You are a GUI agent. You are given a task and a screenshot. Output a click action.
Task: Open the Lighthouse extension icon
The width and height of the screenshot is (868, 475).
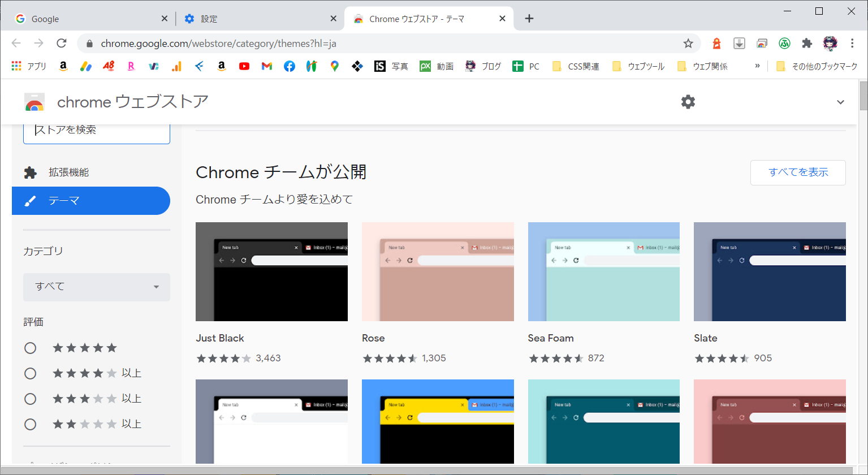click(716, 44)
